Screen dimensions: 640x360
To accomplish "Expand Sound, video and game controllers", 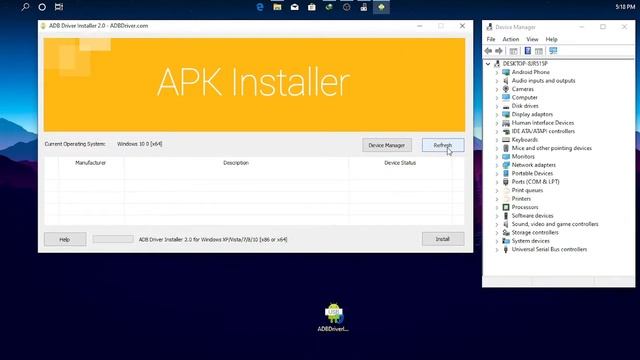I will [497, 224].
